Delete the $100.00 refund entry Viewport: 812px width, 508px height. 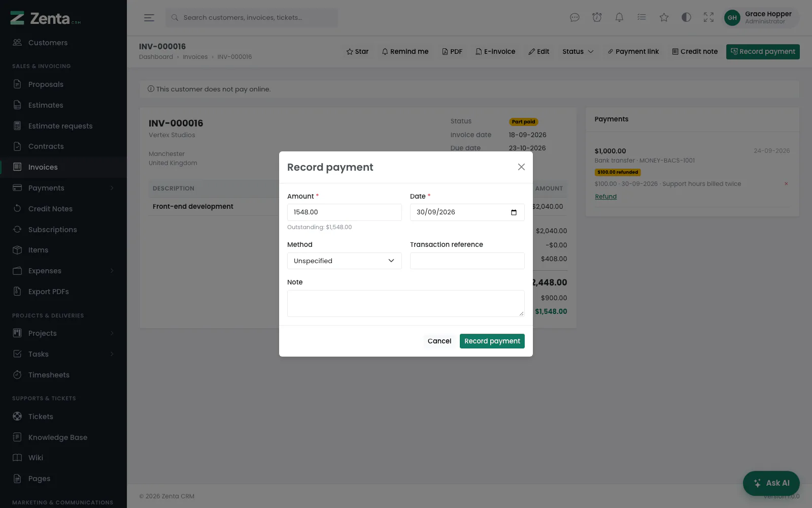click(786, 184)
